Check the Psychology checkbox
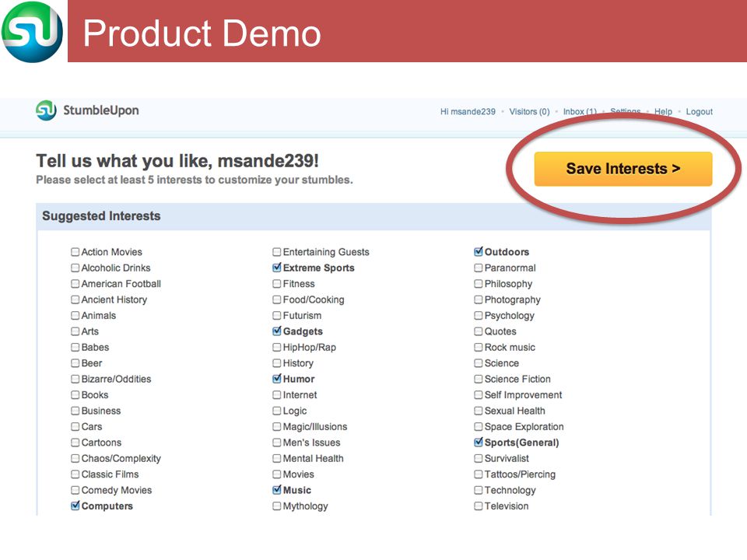This screenshot has width=747, height=560. [x=479, y=315]
